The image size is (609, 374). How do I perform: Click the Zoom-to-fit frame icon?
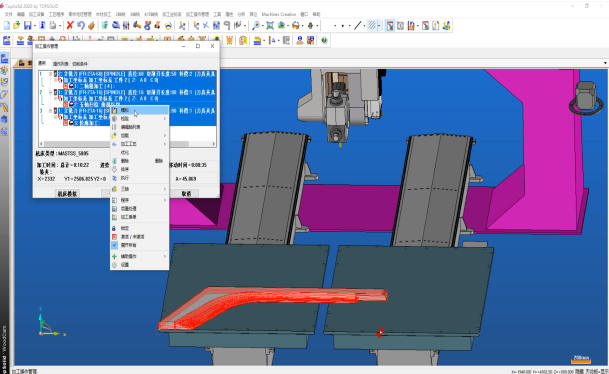click(x=270, y=26)
